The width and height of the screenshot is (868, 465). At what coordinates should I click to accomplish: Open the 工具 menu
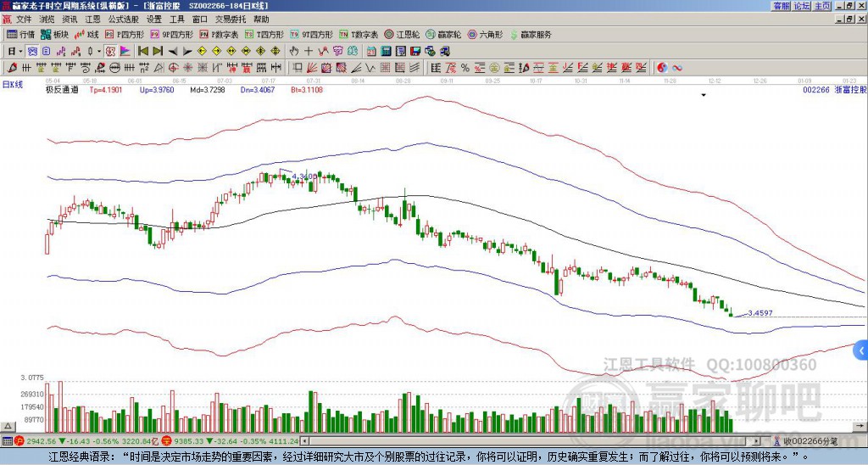[x=176, y=20]
